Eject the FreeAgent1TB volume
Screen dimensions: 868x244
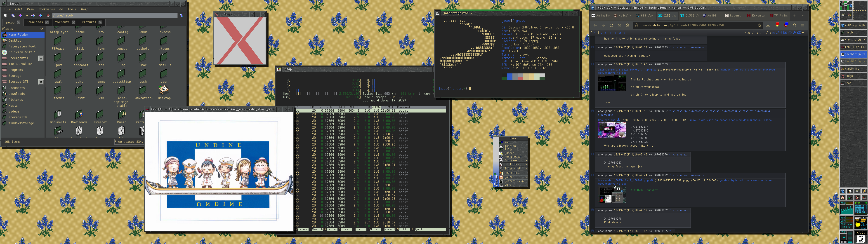coord(41,58)
